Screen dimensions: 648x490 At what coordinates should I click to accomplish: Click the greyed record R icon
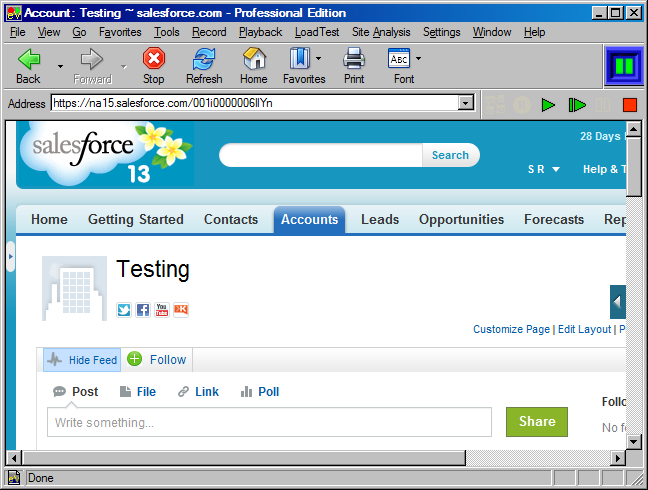pyautogui.click(x=522, y=105)
